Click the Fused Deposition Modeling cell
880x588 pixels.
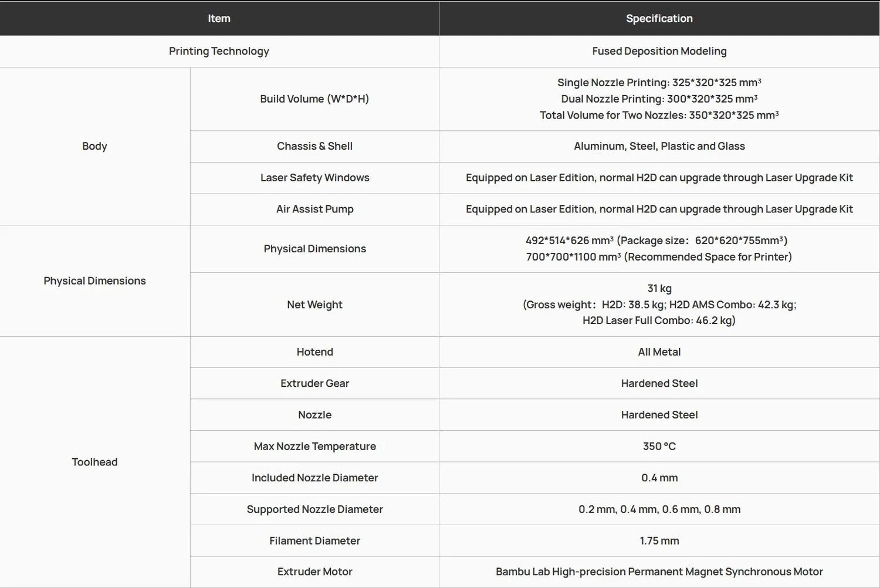point(659,51)
